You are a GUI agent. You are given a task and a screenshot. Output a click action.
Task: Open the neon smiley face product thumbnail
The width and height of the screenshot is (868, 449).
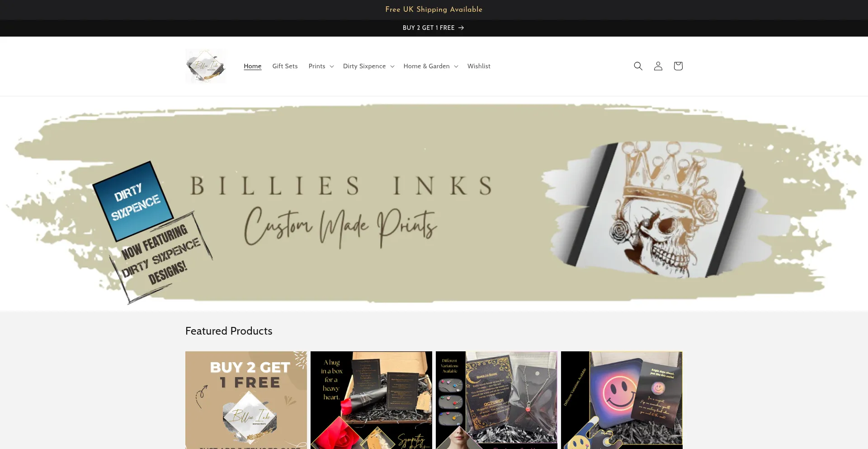622,400
